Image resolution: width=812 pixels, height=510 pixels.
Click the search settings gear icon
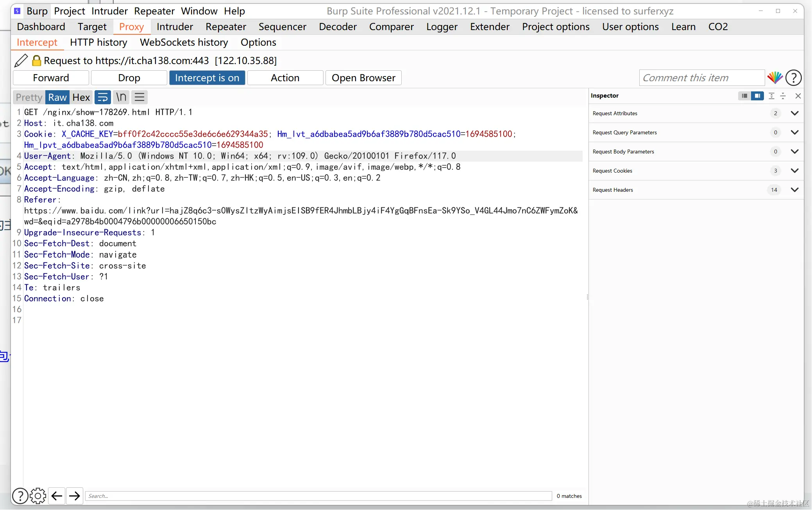pos(38,496)
